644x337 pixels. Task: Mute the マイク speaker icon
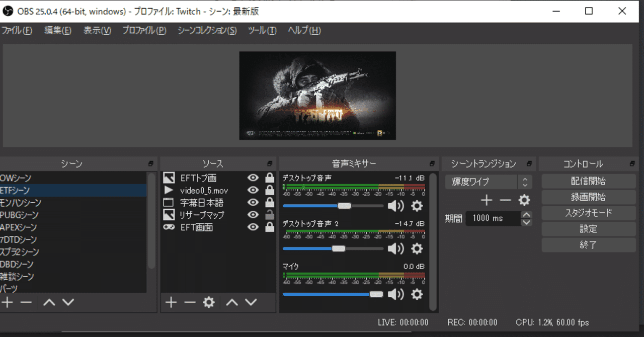click(x=396, y=294)
